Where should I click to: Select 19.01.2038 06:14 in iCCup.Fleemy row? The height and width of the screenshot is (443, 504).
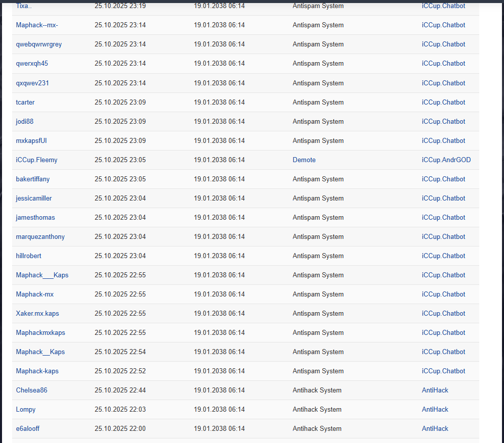tap(219, 160)
